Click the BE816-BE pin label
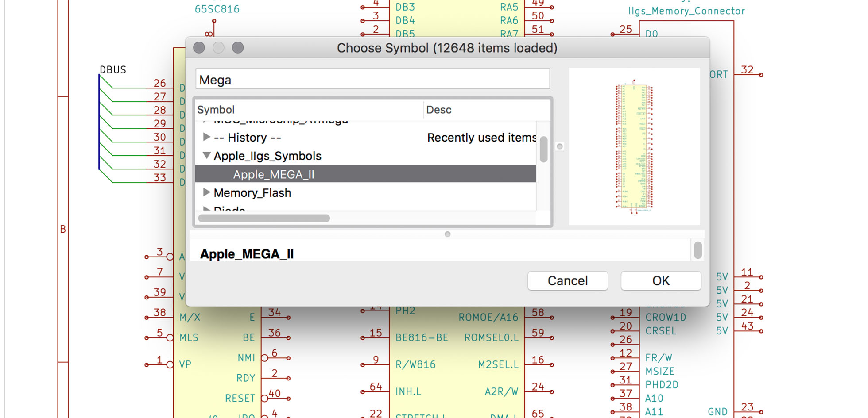 click(x=422, y=337)
